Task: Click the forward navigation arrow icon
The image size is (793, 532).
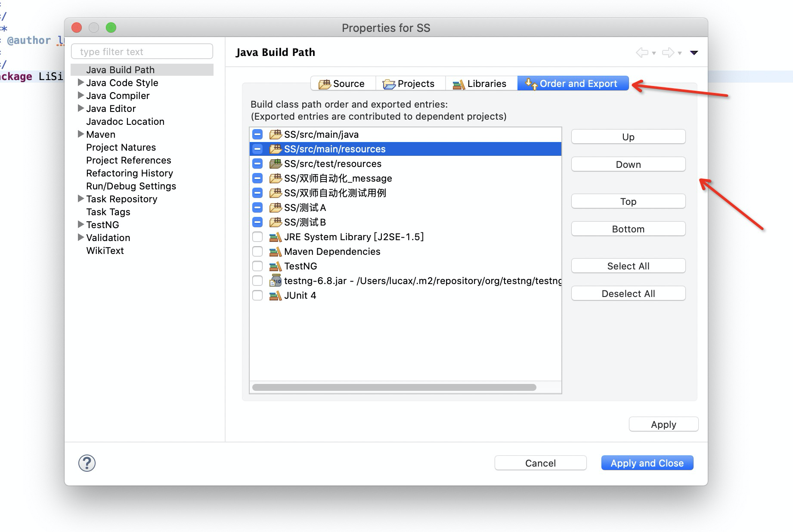Action: coord(668,53)
